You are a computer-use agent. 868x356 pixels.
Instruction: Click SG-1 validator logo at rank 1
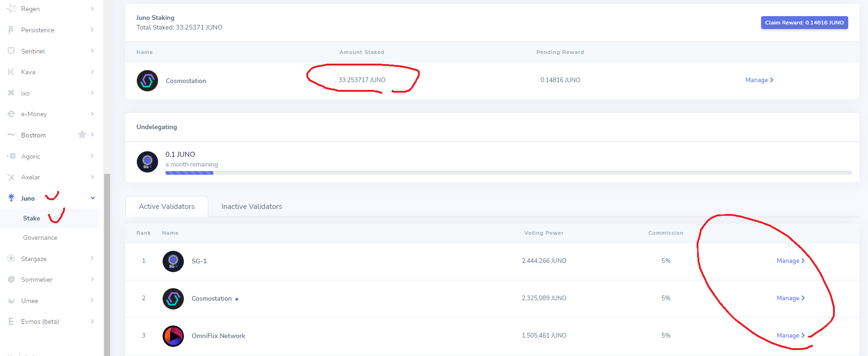(173, 261)
